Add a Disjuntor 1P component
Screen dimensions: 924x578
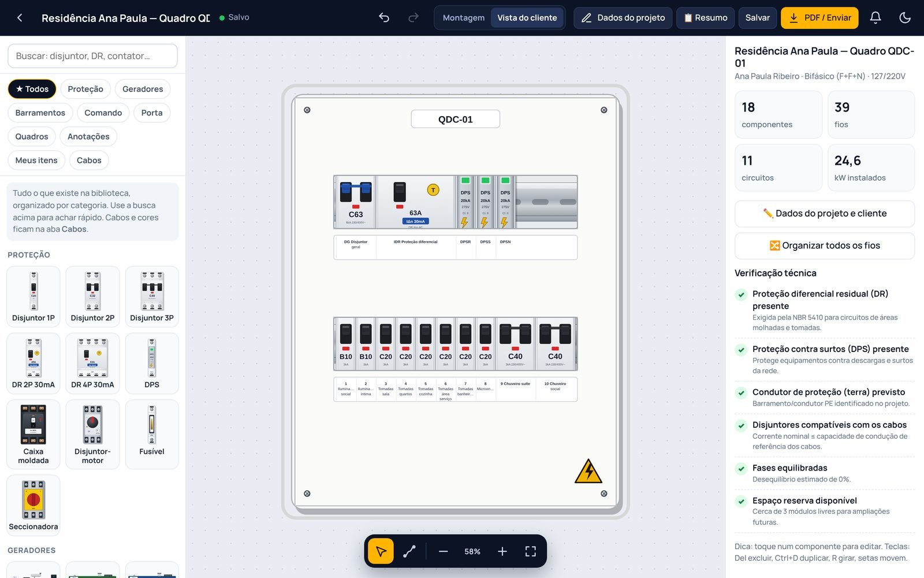(33, 297)
